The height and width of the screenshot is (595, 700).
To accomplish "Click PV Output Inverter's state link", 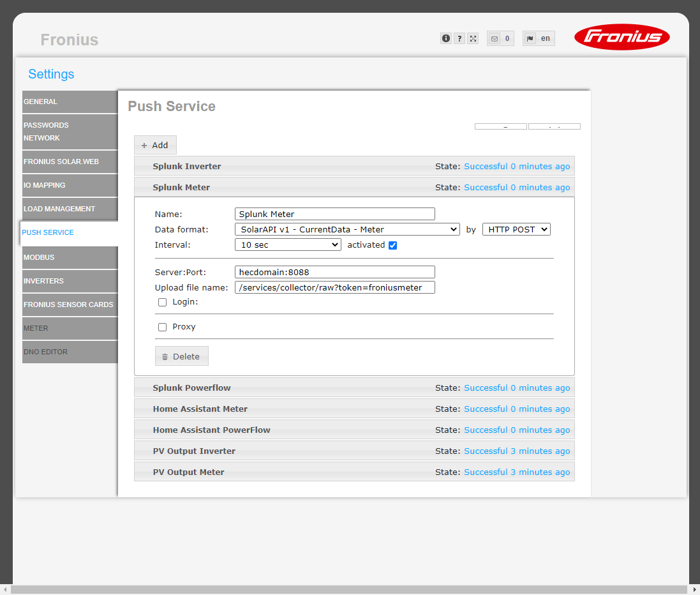I will pos(517,451).
